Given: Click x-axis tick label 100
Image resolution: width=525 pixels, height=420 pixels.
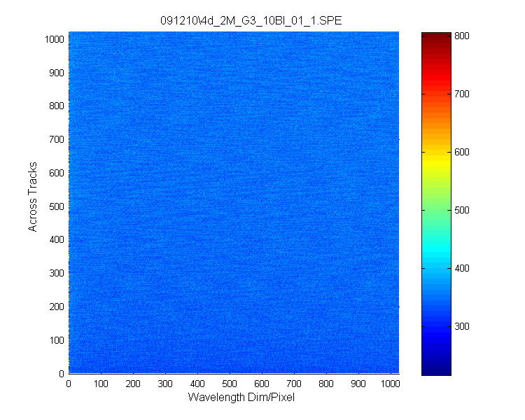Looking at the screenshot, I should click(101, 384).
